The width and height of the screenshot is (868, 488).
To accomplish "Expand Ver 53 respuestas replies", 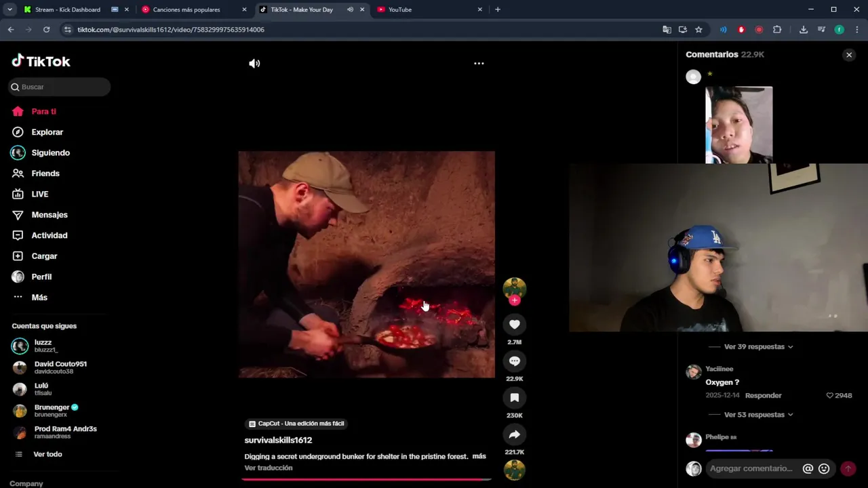I will point(758,415).
